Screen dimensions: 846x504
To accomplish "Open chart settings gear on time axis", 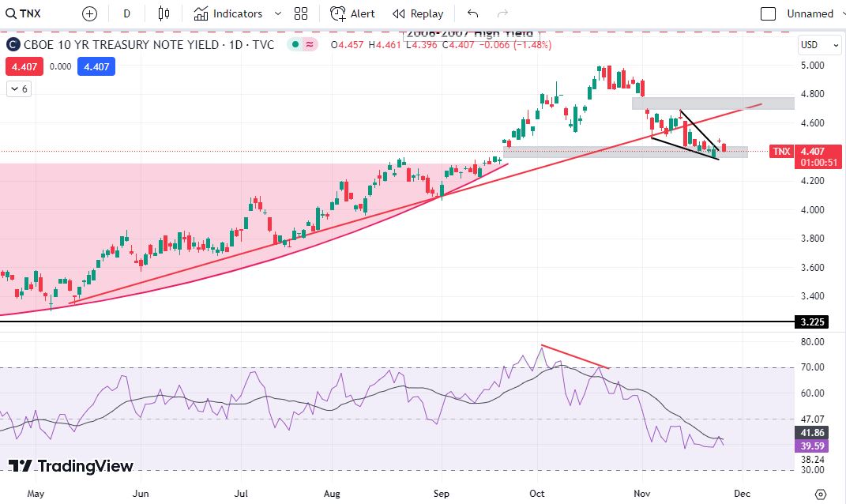I will coord(821,494).
